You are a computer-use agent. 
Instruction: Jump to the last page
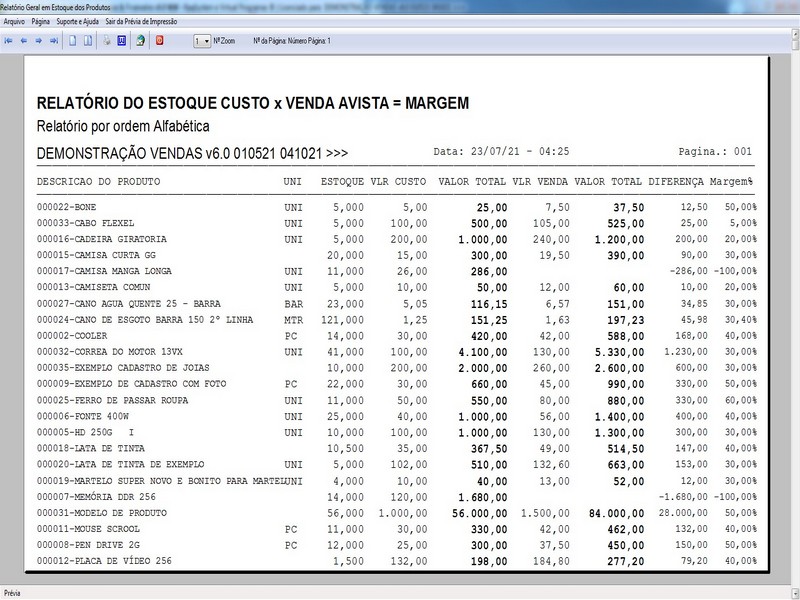pos(52,41)
